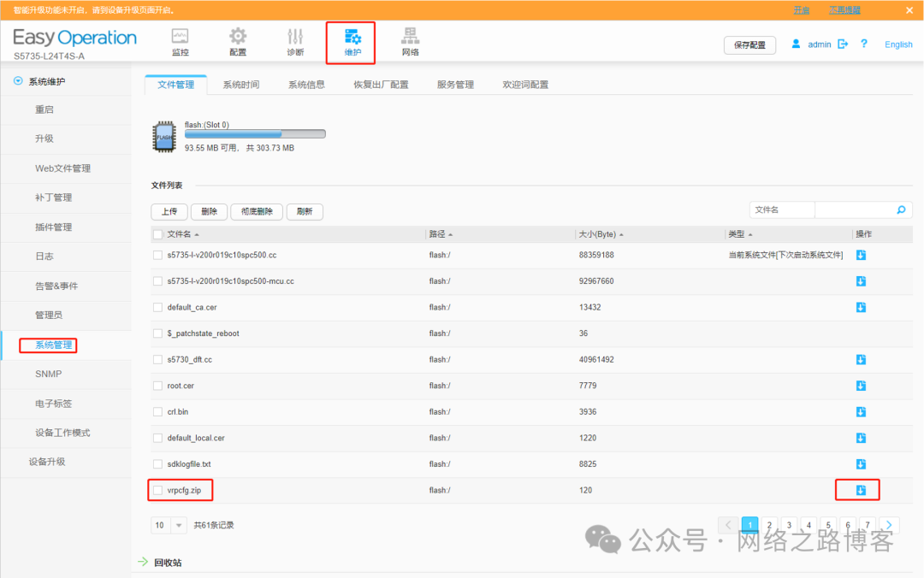The image size is (924, 578).
Task: Open the records-per-page dropdown
Action: click(179, 525)
